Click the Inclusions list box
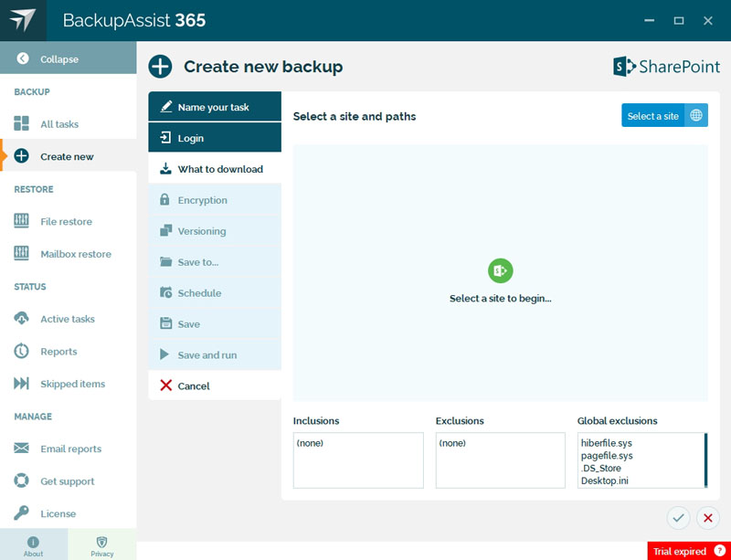Viewport: 731px width, 560px height. (358, 460)
